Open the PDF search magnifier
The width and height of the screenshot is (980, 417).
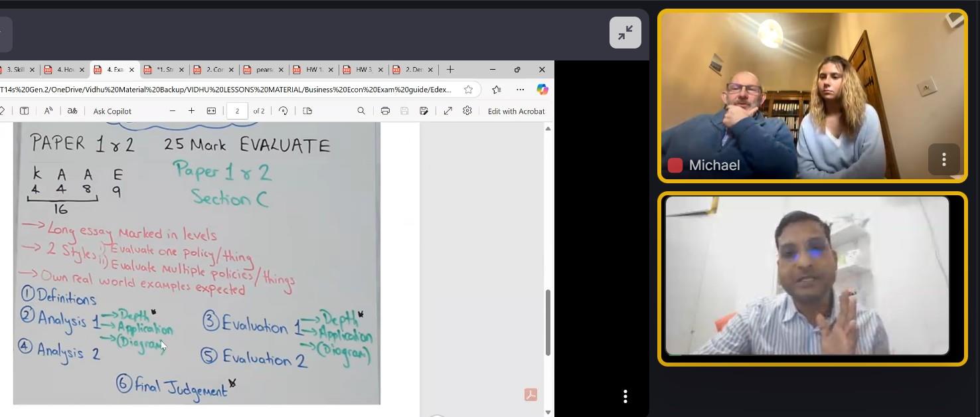pos(361,111)
